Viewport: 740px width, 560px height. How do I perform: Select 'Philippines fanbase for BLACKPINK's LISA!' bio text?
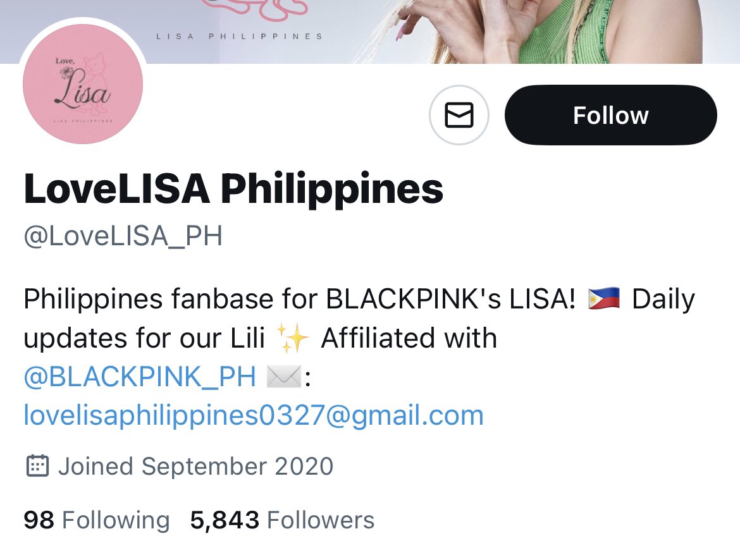coord(300,299)
